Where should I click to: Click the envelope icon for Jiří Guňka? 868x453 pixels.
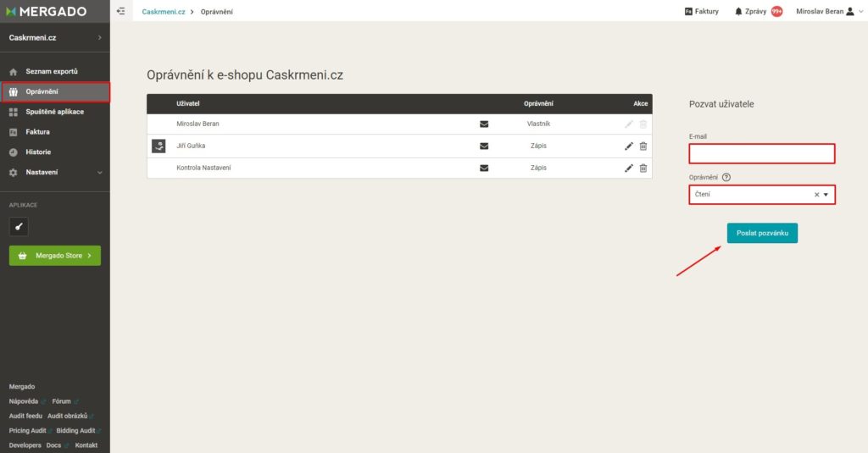tap(484, 146)
